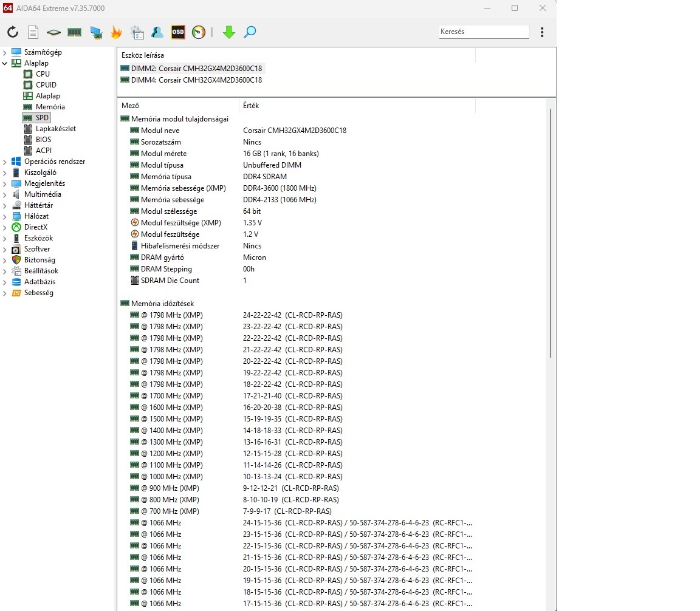This screenshot has height=611, width=700.
Task: Expand the Szoftver node arrow
Action: (x=5, y=249)
